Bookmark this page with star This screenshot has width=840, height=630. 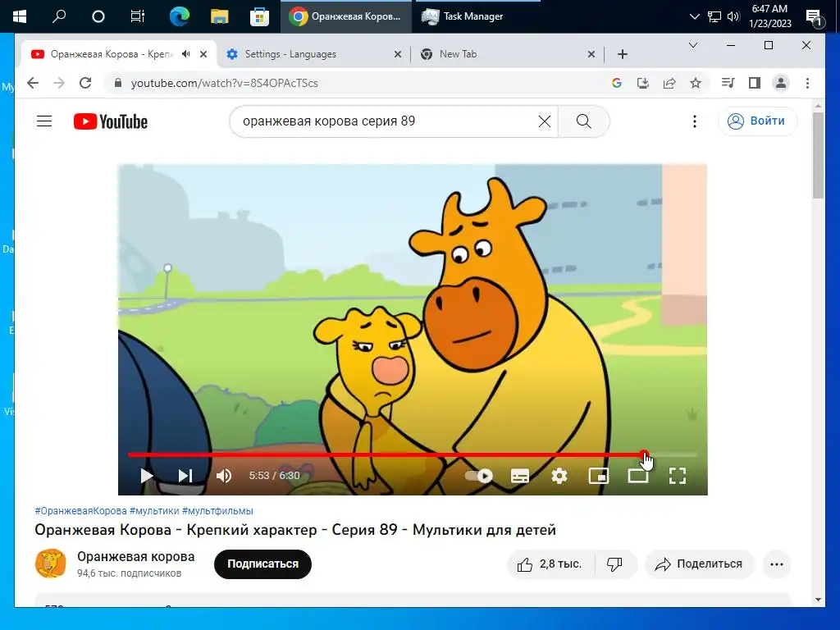(696, 83)
